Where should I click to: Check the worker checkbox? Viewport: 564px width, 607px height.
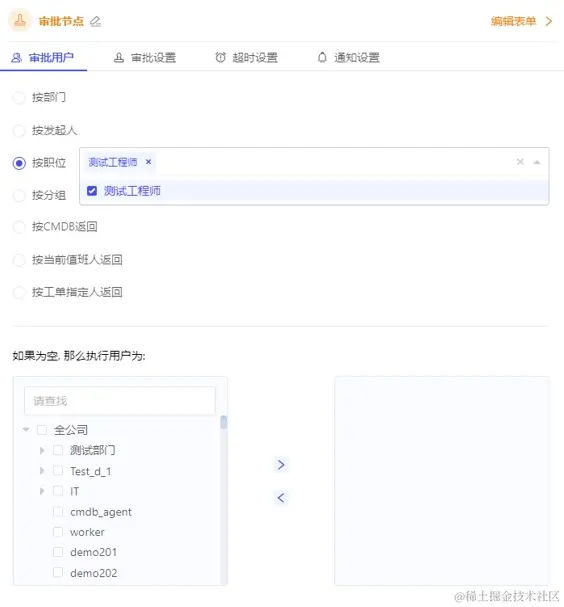(x=58, y=532)
